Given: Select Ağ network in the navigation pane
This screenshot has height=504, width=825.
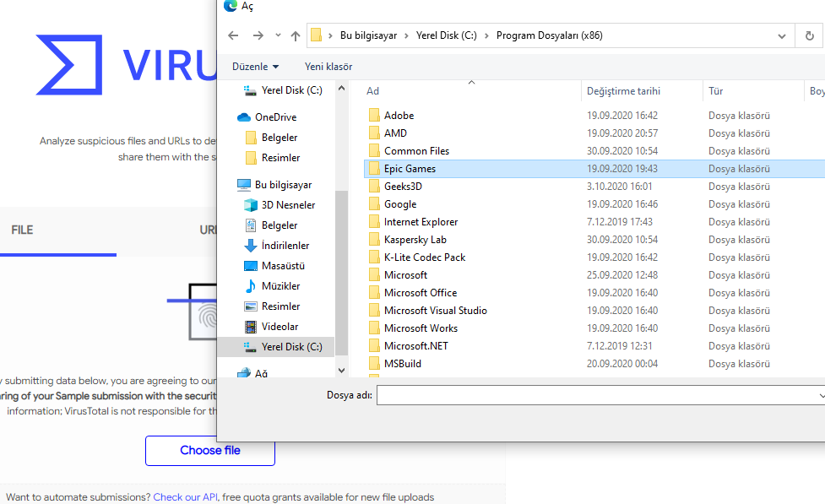Looking at the screenshot, I should (x=252, y=373).
